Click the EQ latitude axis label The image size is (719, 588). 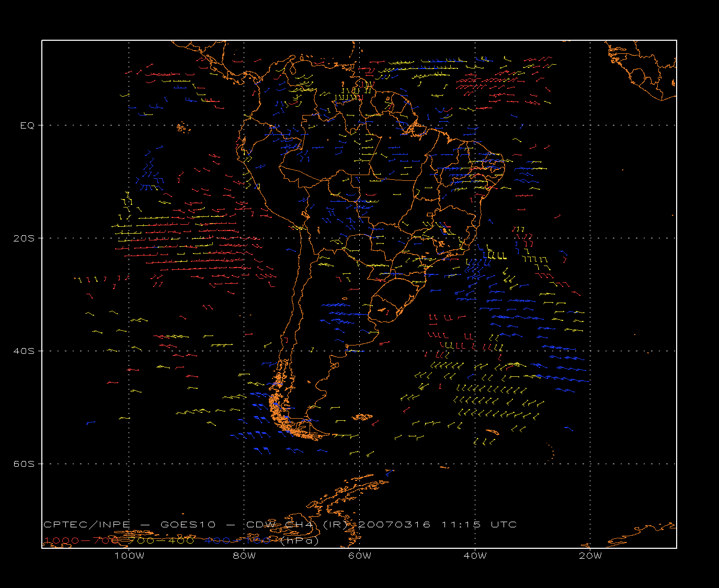pos(27,125)
